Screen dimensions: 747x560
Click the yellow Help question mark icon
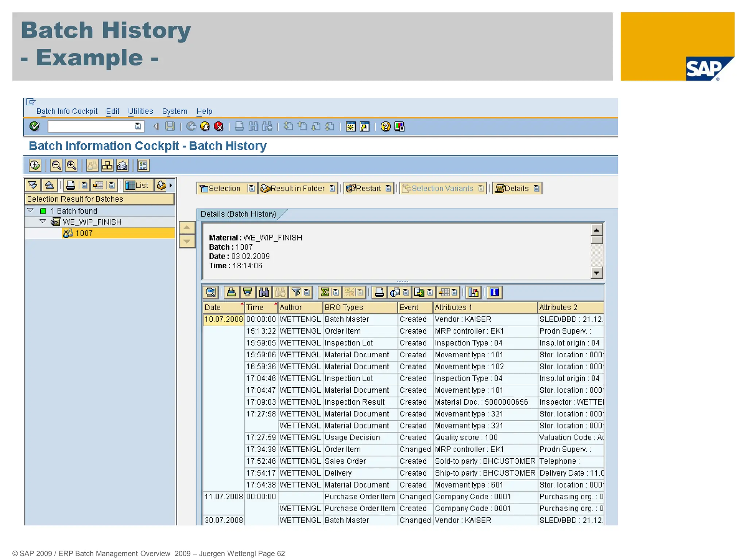[386, 127]
